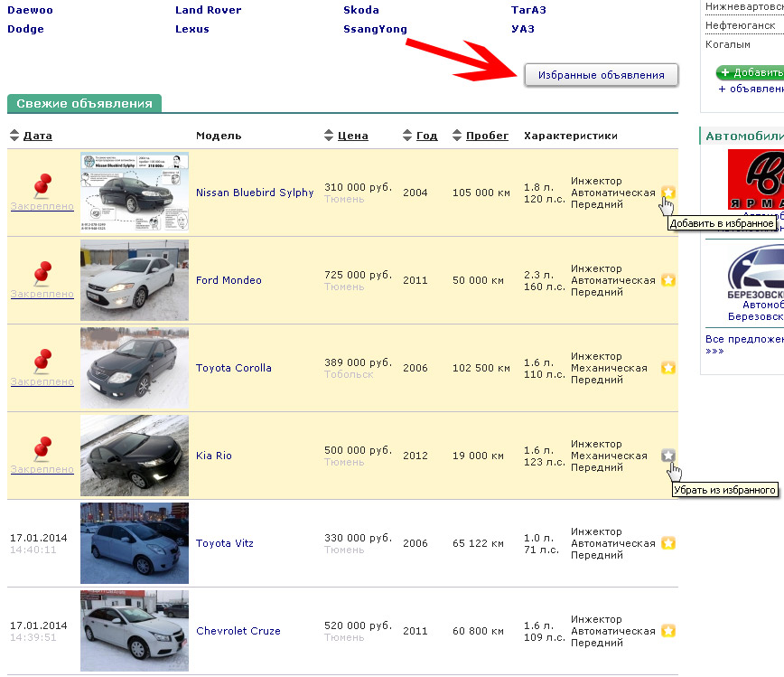Click the pin icon on Nissan Bluebird row
This screenshot has height=677, width=784.
tap(42, 185)
